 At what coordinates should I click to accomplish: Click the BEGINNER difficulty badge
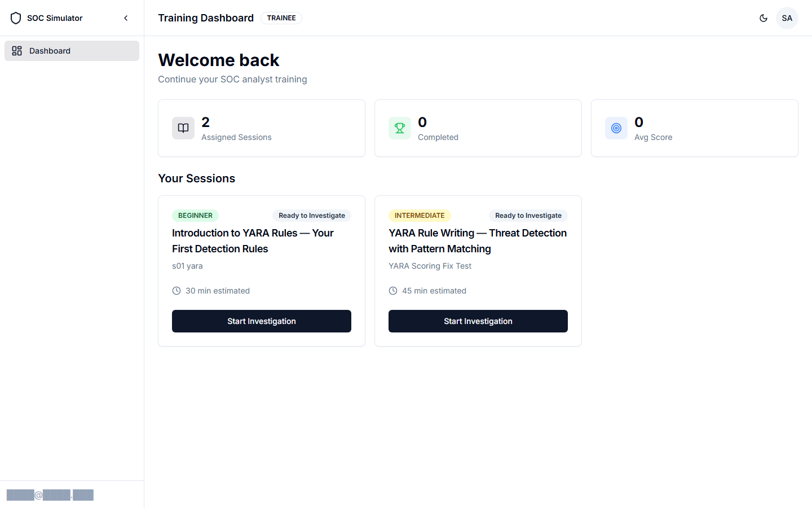click(x=195, y=215)
